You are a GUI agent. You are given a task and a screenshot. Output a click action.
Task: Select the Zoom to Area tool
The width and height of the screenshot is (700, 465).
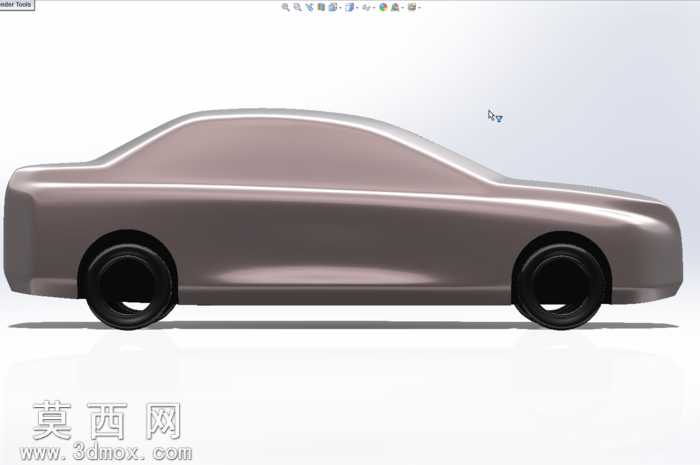297,7
